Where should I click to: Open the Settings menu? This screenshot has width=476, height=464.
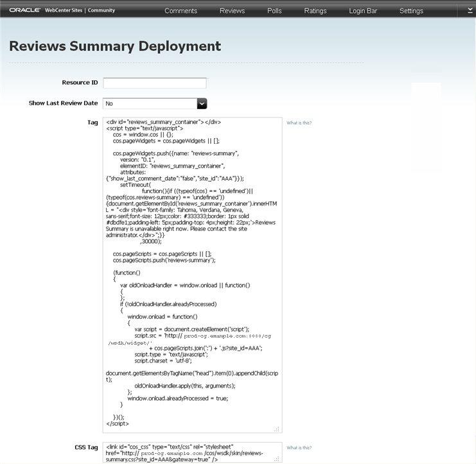(x=411, y=11)
